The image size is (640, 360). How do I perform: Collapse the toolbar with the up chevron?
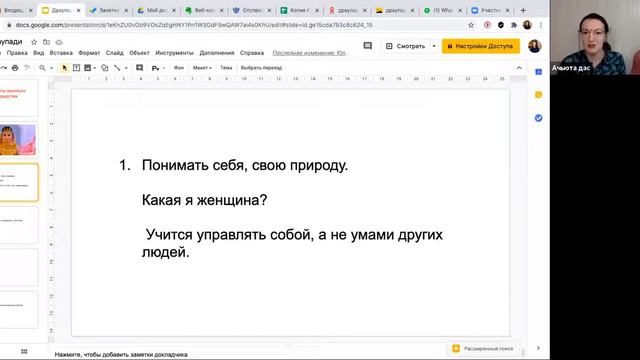pos(519,68)
